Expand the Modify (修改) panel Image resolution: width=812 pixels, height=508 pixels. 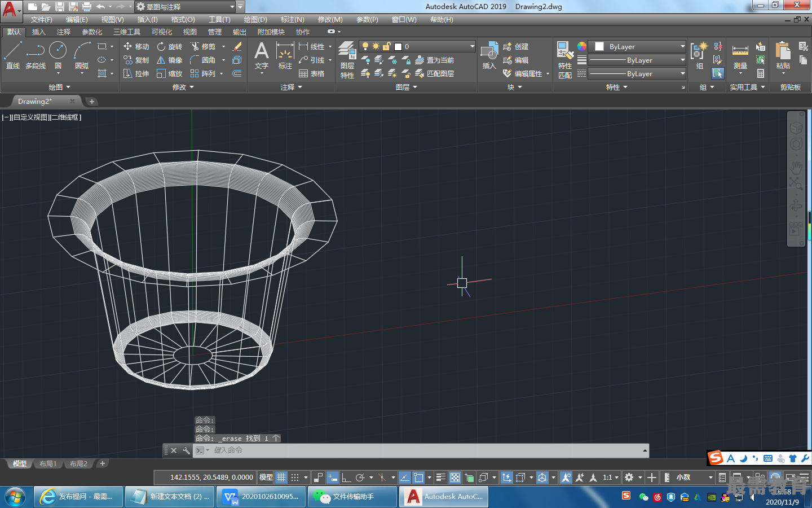[183, 87]
